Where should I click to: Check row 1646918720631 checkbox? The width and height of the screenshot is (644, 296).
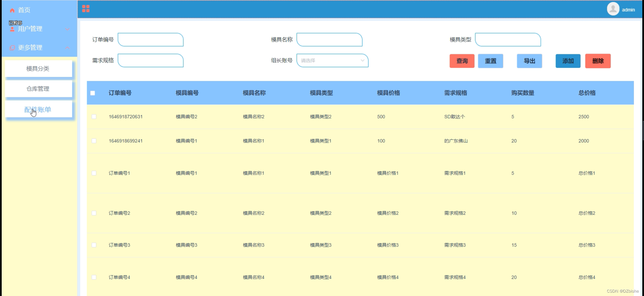(94, 116)
